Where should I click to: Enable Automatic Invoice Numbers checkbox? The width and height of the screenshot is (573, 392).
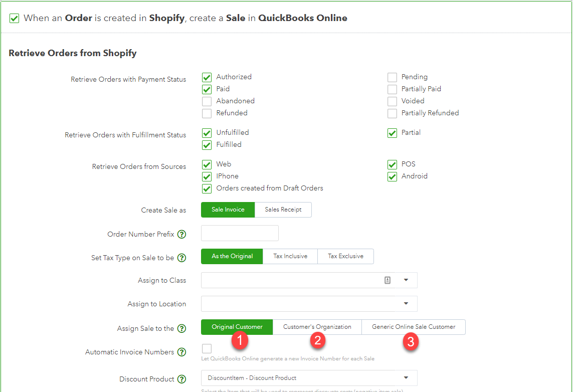tap(207, 348)
